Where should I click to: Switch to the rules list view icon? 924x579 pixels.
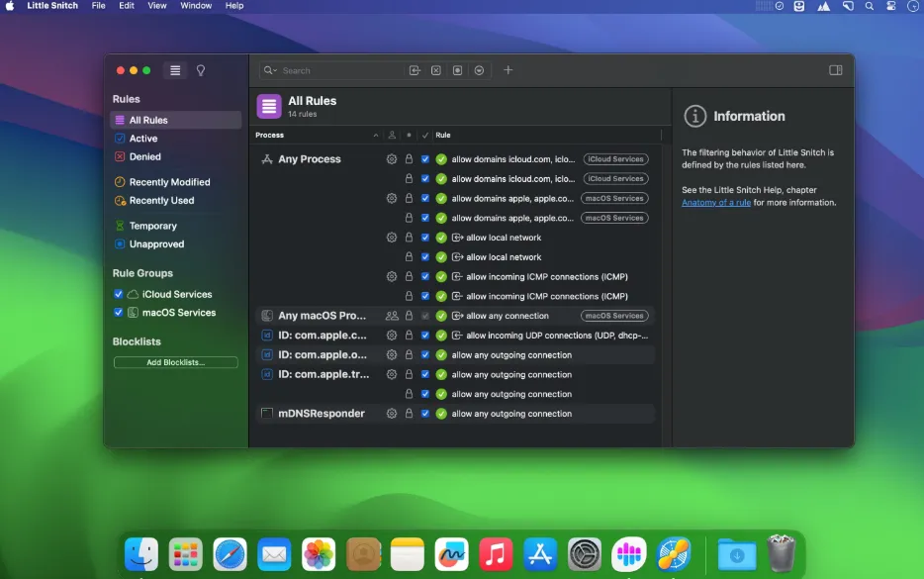175,70
